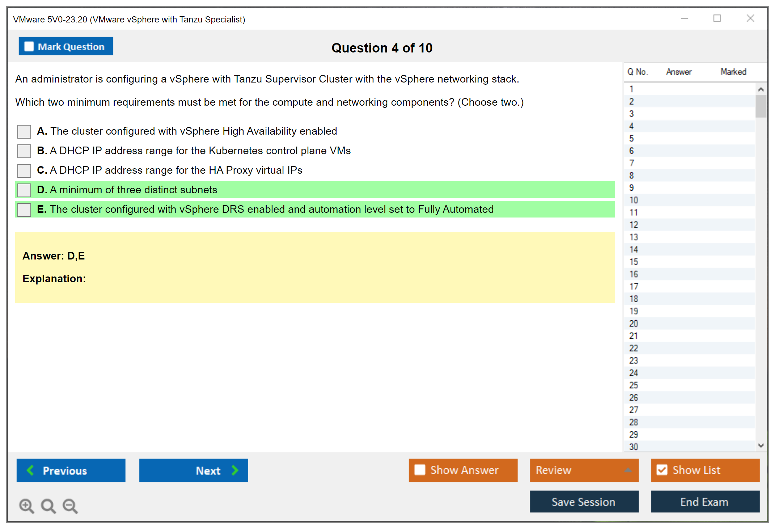This screenshot has width=778, height=532.
Task: Check option D three distinct subnets
Action: coord(24,190)
